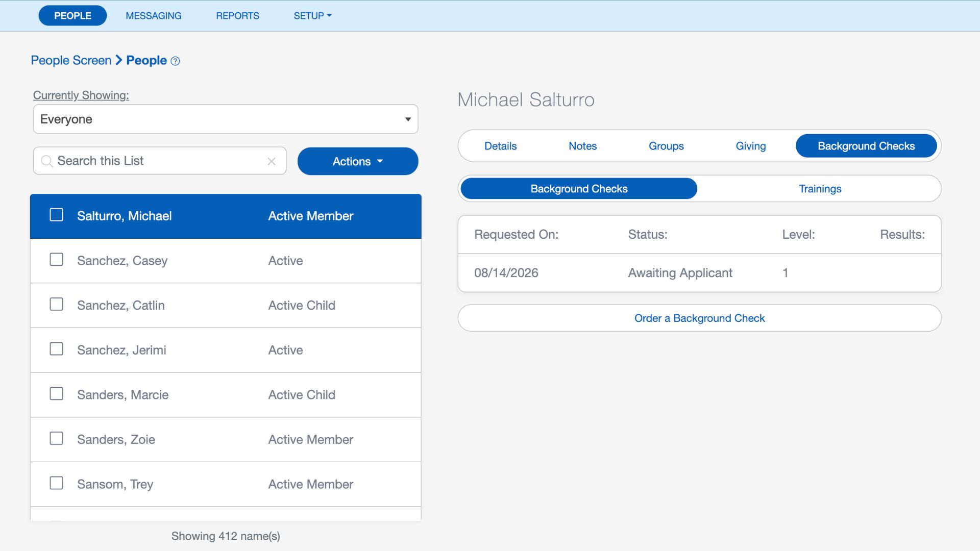980x551 pixels.
Task: Click the 08/14/2026 requested date
Action: pos(506,273)
